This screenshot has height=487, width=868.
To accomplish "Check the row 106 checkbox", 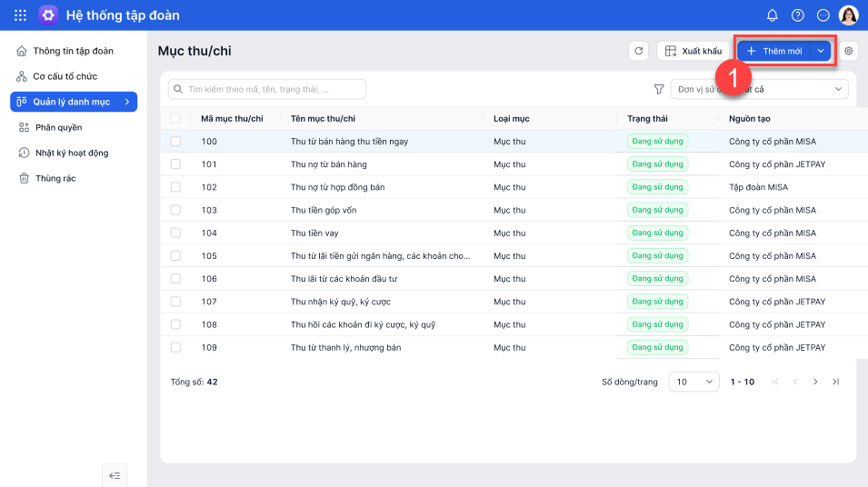I will [x=175, y=279].
